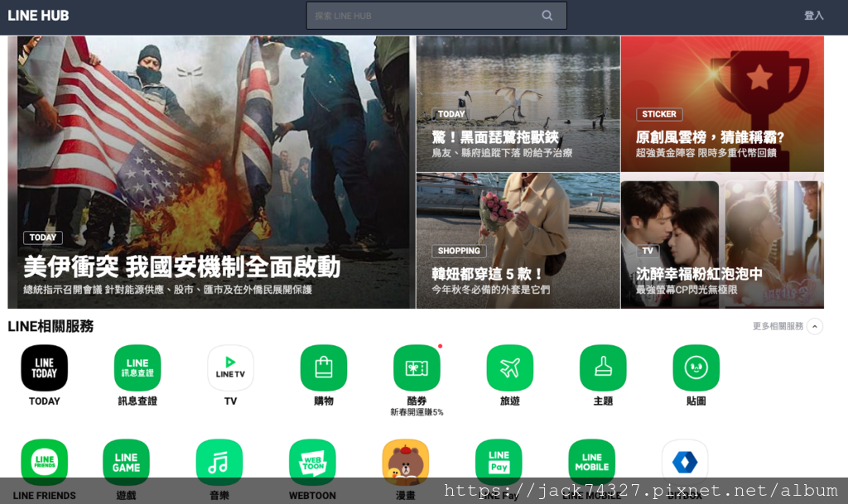Click the TODAY tag on the main story
Screen dimensions: 848x504
click(43, 238)
